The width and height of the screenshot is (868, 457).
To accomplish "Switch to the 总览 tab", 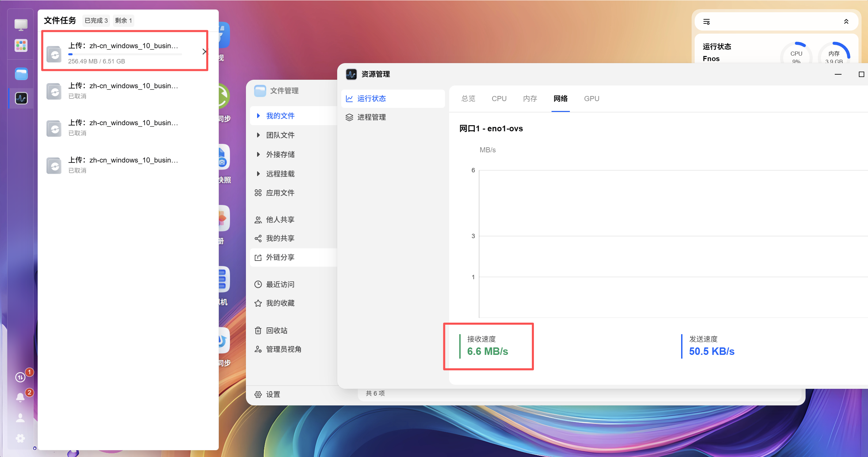I will [x=468, y=98].
